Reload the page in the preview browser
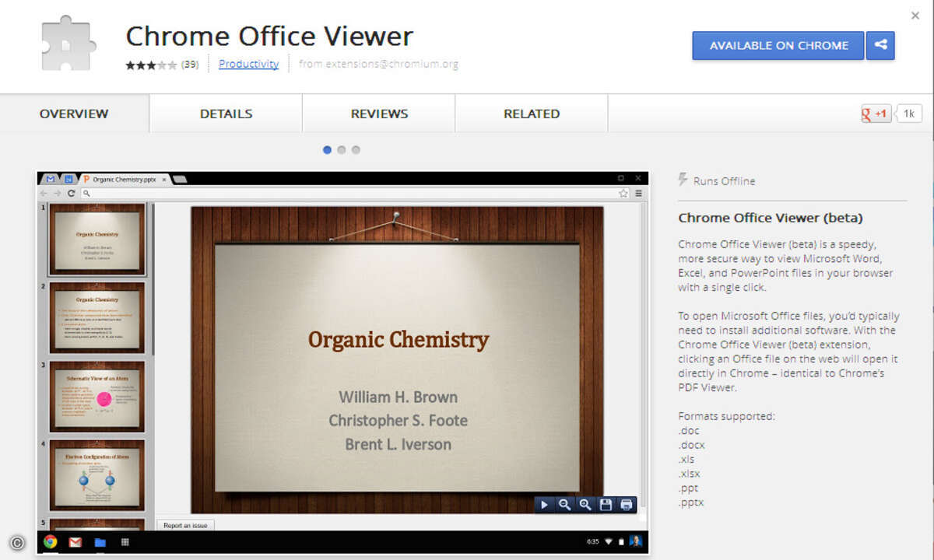This screenshot has height=560, width=934. pyautogui.click(x=72, y=193)
